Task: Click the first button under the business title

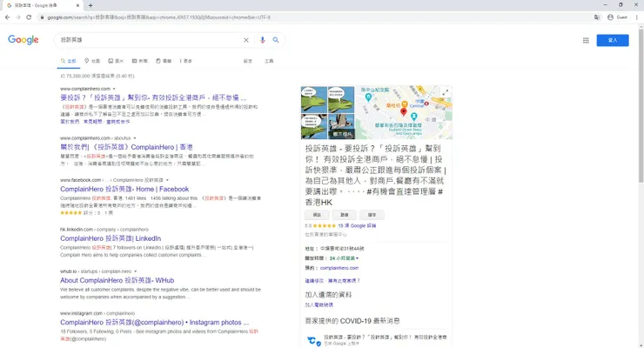Action: tap(317, 215)
